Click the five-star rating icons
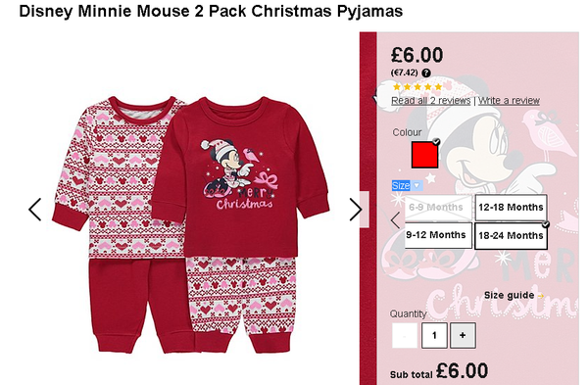The image size is (588, 385). click(417, 87)
